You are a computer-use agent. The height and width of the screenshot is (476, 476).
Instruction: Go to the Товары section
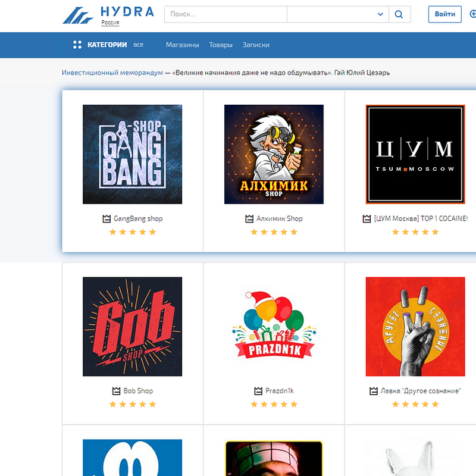(221, 45)
